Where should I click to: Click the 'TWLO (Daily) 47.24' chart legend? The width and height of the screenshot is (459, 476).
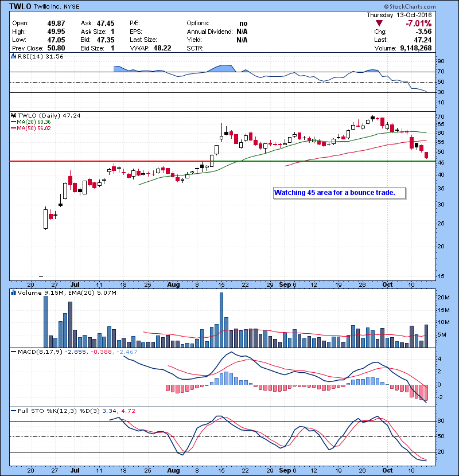tap(49, 115)
